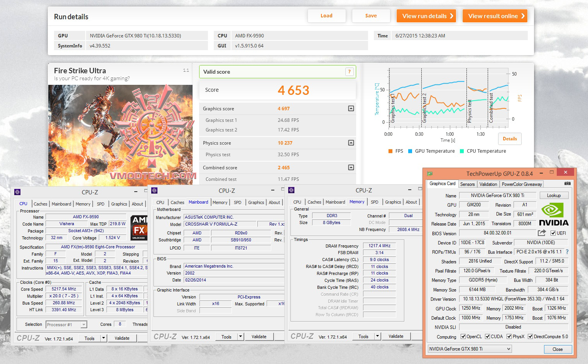Click Tools button in first CPU-Z window
The image size is (588, 364).
[90, 338]
